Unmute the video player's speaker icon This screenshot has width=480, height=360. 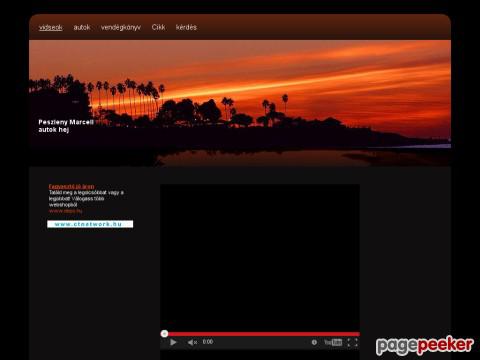click(192, 342)
